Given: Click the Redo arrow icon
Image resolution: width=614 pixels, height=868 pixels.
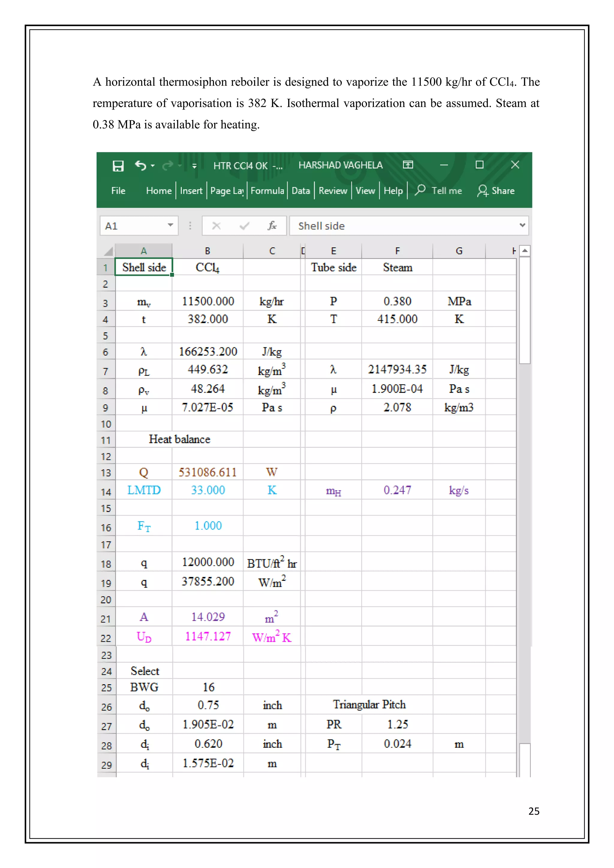Looking at the screenshot, I should pos(168,165).
